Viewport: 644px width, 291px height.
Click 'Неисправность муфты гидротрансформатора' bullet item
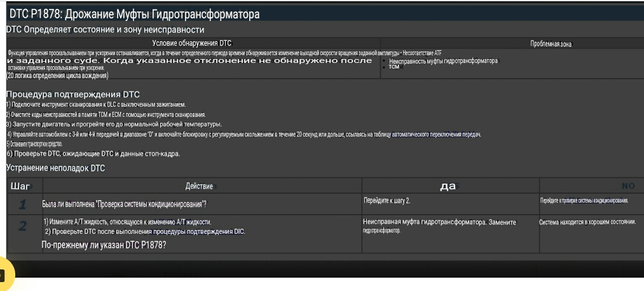(443, 61)
